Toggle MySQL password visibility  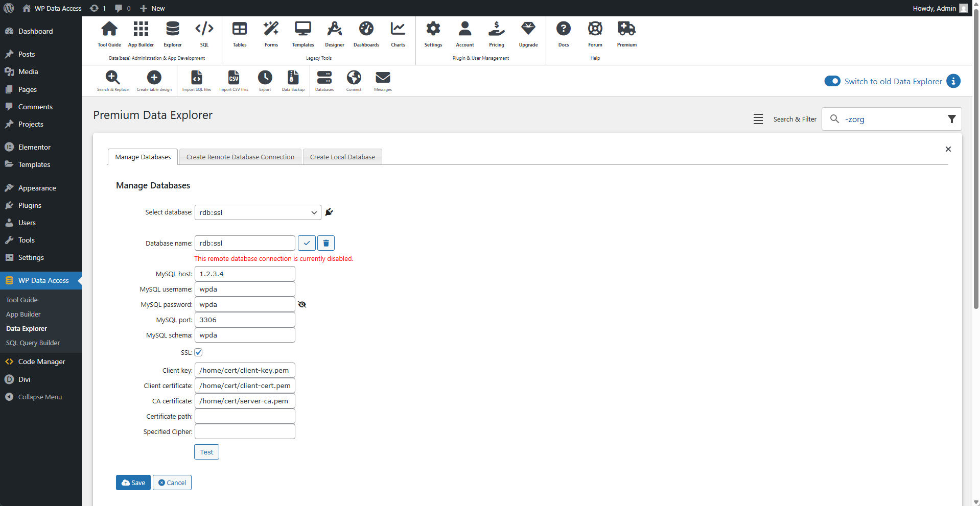pyautogui.click(x=302, y=304)
